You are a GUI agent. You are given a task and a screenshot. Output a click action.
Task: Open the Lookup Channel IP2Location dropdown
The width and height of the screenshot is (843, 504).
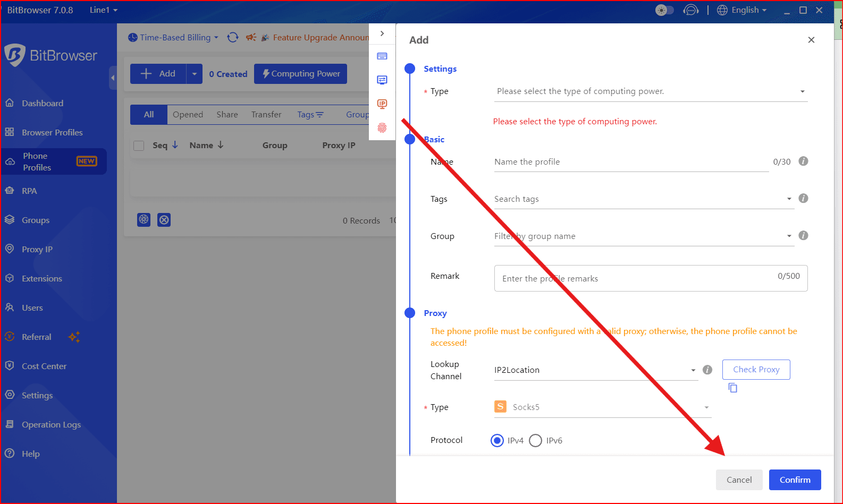595,370
